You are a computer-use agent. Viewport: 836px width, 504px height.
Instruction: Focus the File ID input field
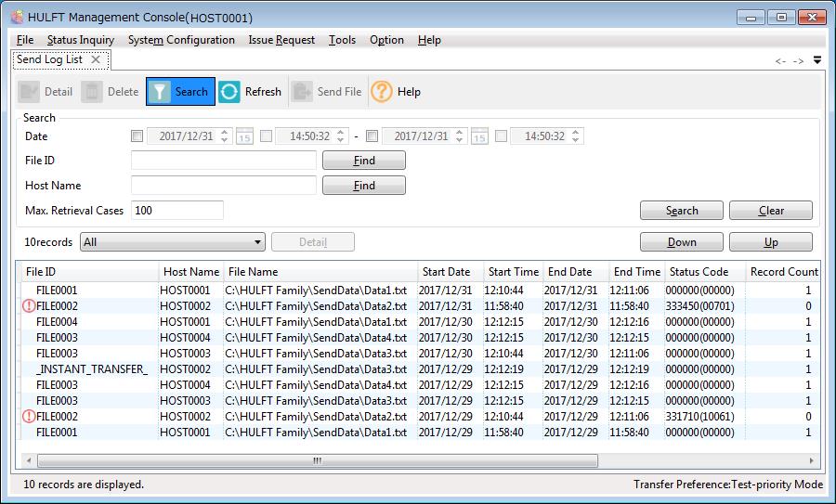(224, 161)
